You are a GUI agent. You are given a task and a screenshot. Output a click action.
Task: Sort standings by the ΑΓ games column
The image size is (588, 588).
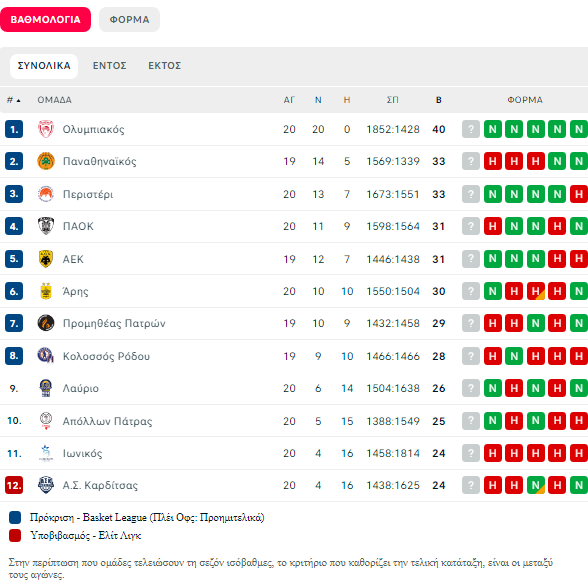(289, 100)
